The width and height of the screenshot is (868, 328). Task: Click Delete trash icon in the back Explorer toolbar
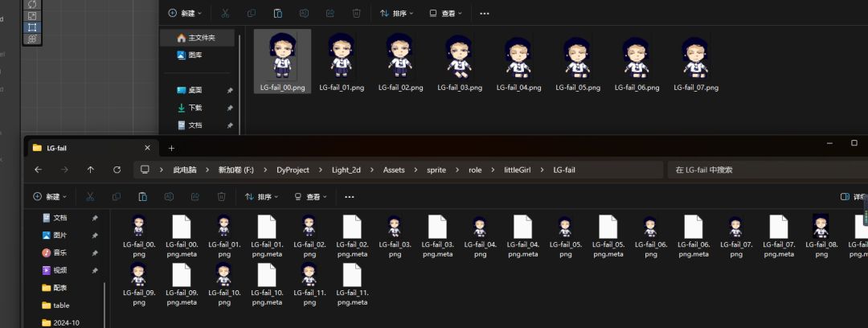pyautogui.click(x=357, y=14)
